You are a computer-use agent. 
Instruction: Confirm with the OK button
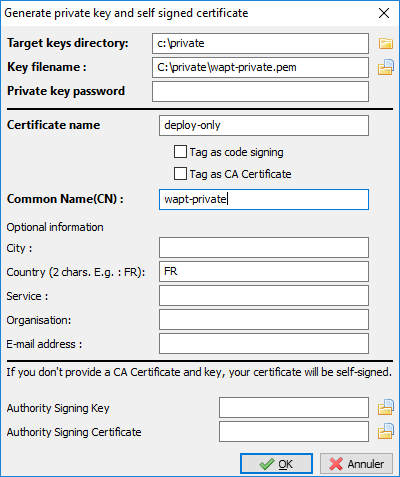(276, 464)
